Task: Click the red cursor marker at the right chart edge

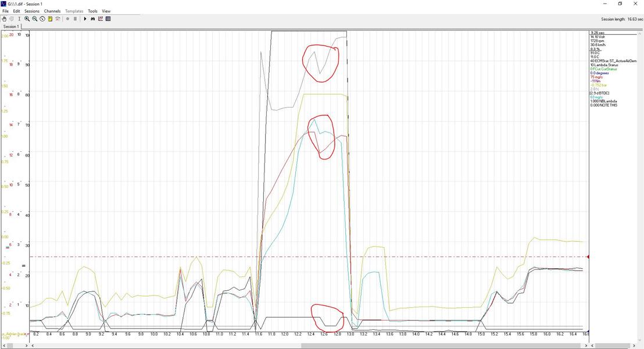Action: [588, 257]
